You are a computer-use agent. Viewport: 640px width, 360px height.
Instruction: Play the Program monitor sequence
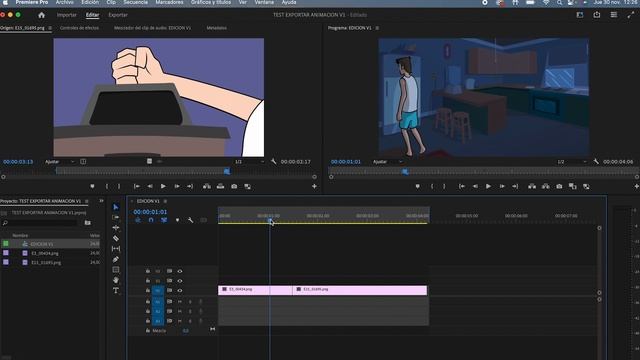coord(488,187)
